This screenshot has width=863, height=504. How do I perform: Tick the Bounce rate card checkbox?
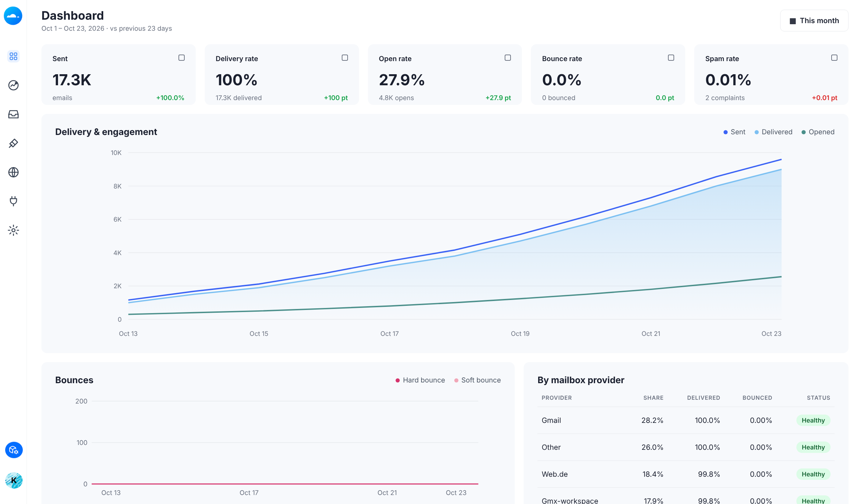coord(671,58)
